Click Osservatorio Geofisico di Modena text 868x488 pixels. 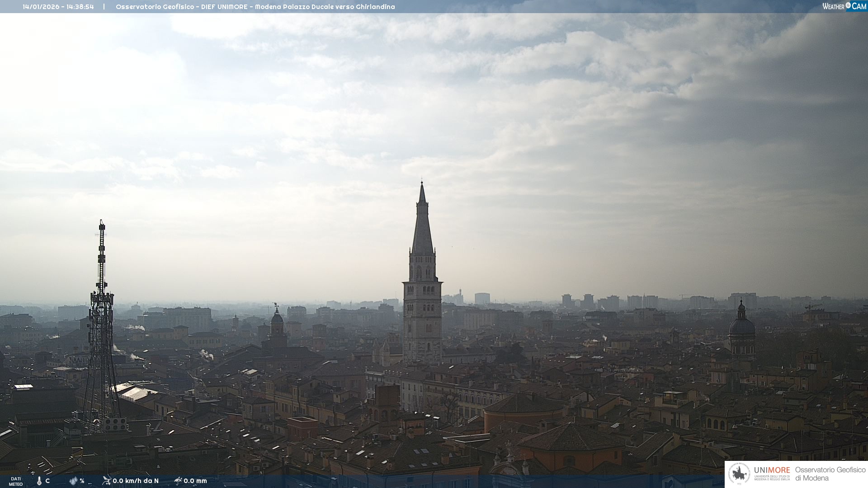coord(830,474)
